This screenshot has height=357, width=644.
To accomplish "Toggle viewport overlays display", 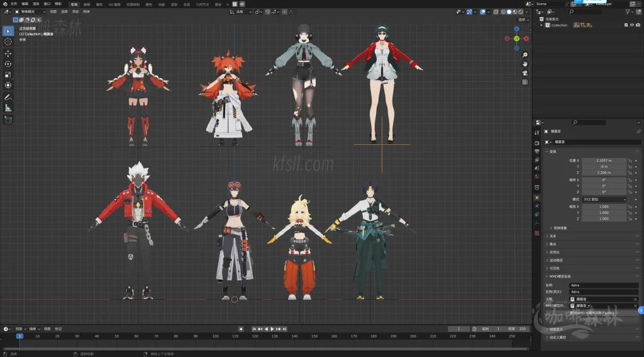I will pos(482,12).
